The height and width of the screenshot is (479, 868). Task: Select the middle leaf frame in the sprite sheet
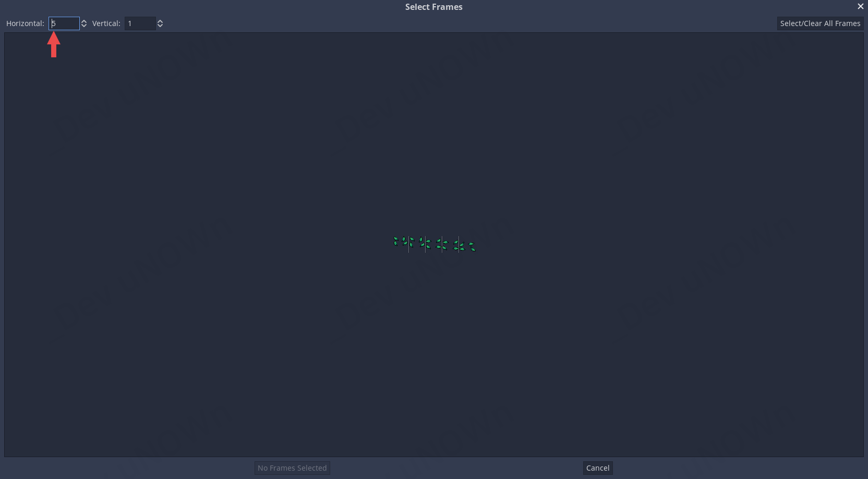point(434,244)
